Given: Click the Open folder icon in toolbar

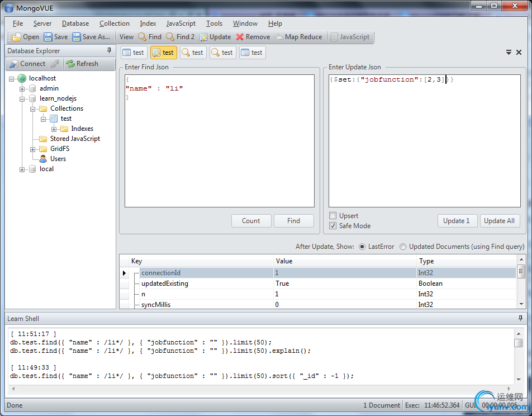Looking at the screenshot, I should (x=17, y=37).
